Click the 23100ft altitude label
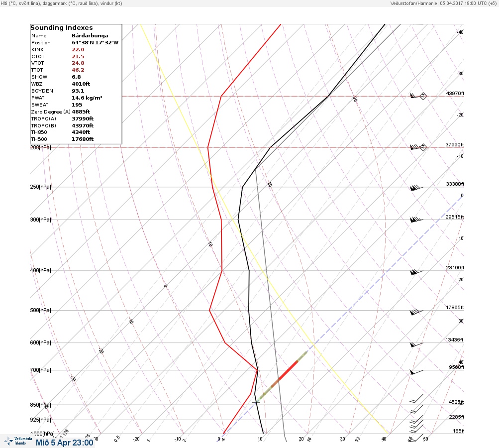 pyautogui.click(x=455, y=267)
